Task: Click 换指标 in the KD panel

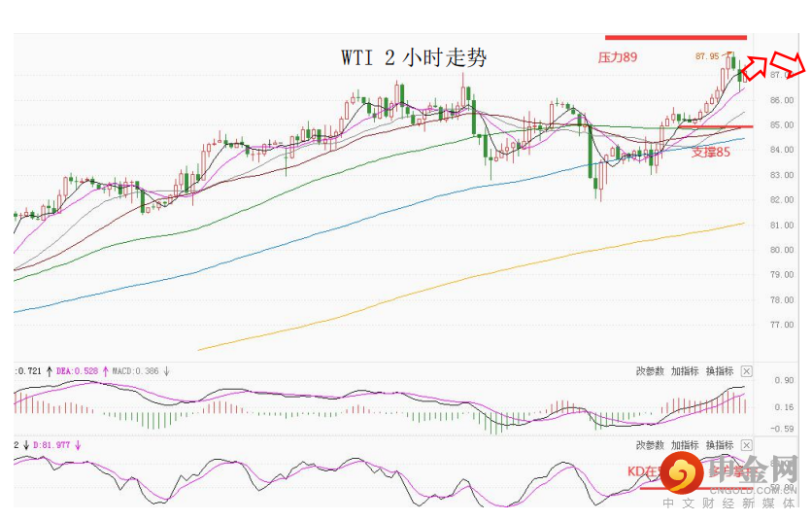Action: pyautogui.click(x=720, y=445)
